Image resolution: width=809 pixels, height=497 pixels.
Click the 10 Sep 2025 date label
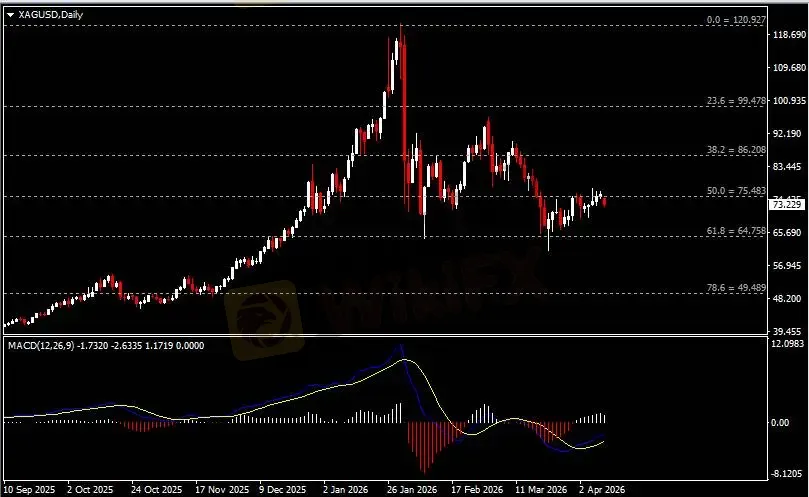30,489
